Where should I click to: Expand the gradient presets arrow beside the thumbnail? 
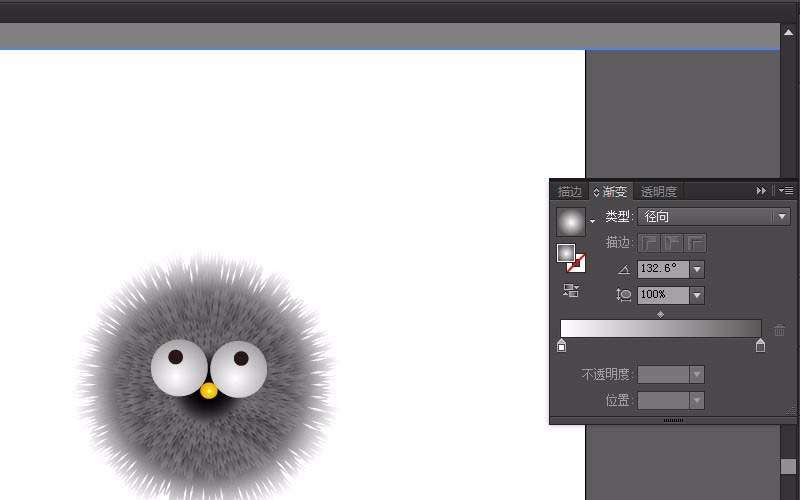tap(592, 221)
